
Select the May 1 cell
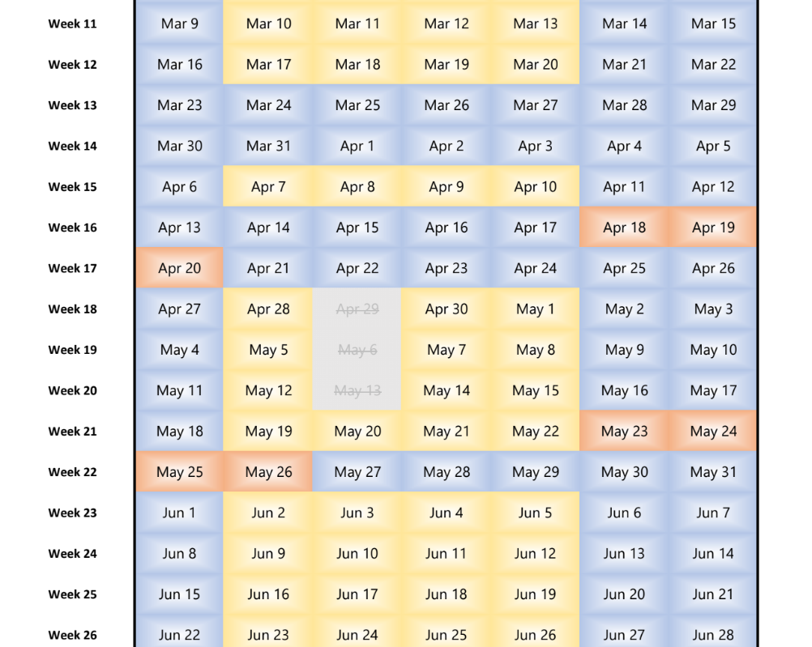(x=535, y=309)
